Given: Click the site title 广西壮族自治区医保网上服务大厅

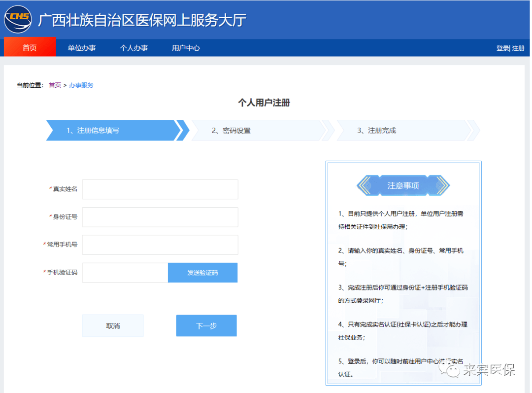Looking at the screenshot, I should (142, 20).
